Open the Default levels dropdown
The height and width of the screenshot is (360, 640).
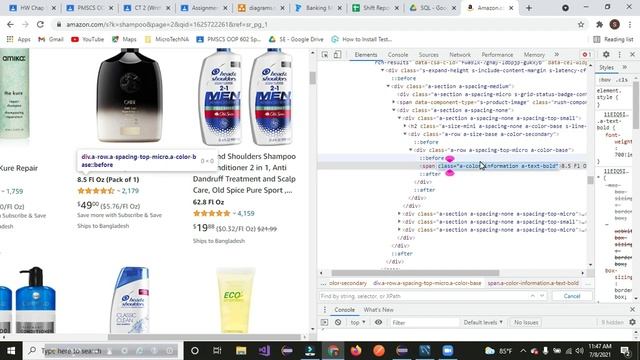coord(483,322)
